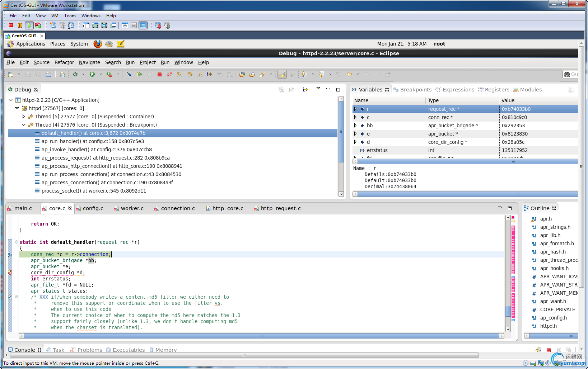Click the Disconnect debug icon
This screenshot has width=588, height=369.
coord(169,74)
